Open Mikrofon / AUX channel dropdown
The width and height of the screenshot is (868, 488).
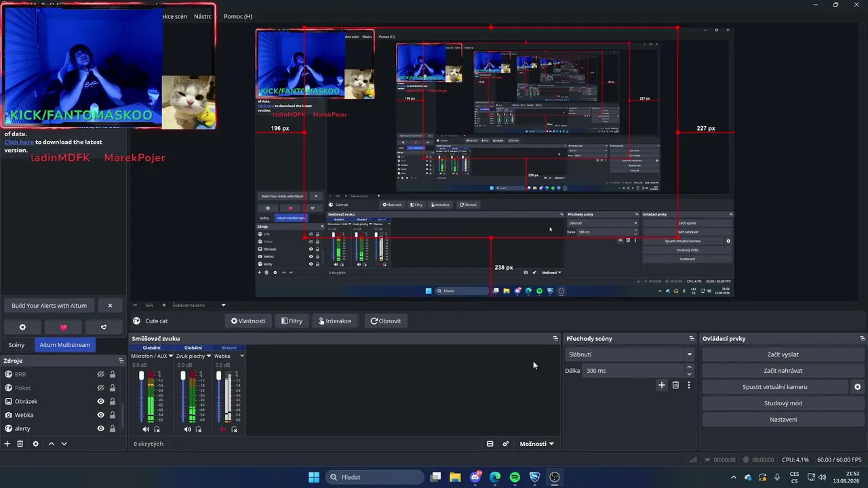170,356
